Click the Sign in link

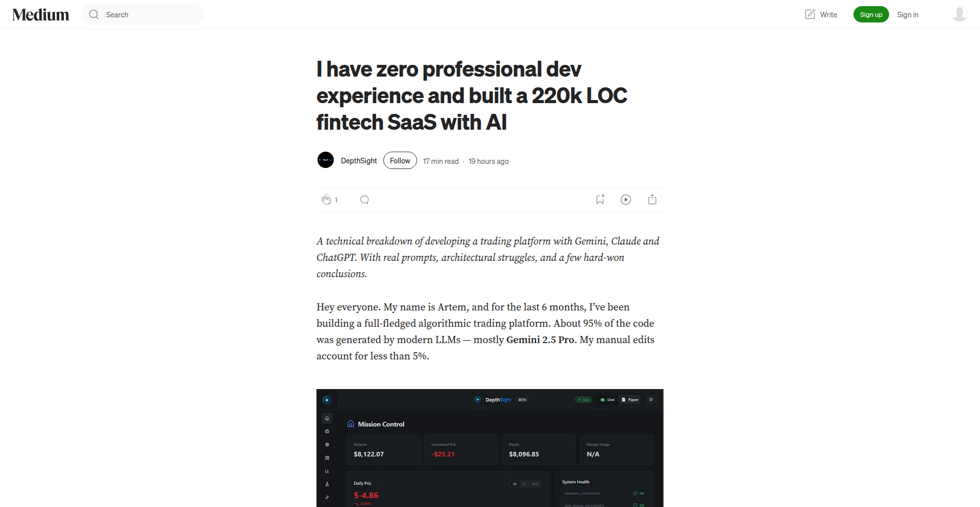908,15
